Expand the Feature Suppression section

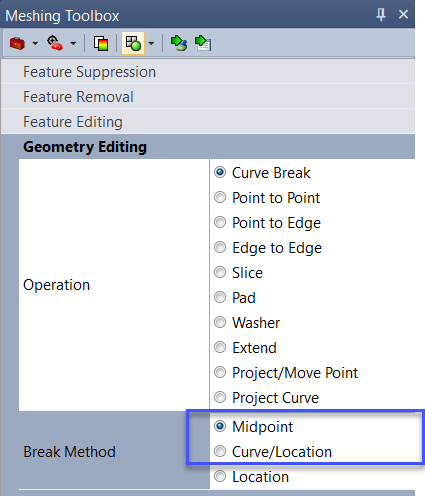coord(208,72)
